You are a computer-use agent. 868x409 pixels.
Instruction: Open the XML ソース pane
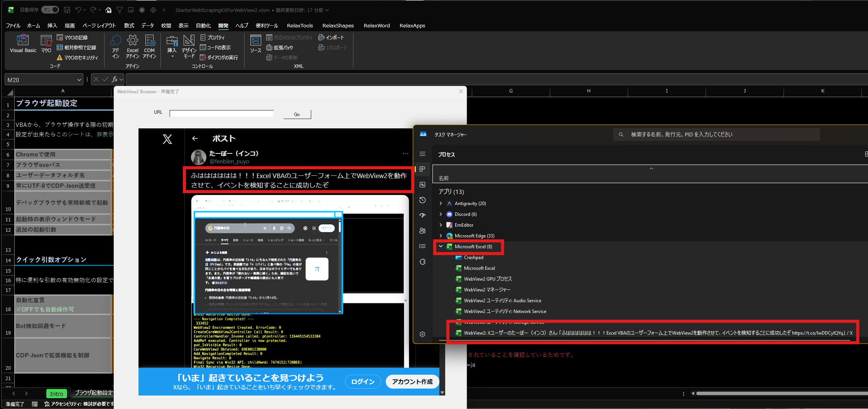pyautogui.click(x=255, y=44)
